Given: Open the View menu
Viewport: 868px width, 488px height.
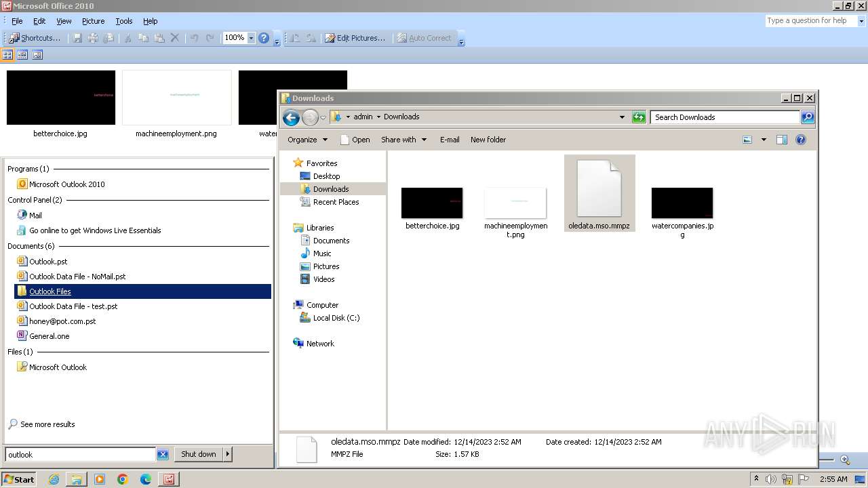Looking at the screenshot, I should click(64, 21).
